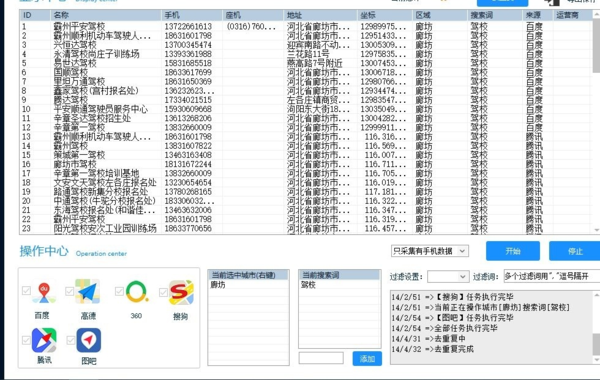This screenshot has width=600, height=380.
Task: Sort by the 名称 column header
Action: pos(105,15)
